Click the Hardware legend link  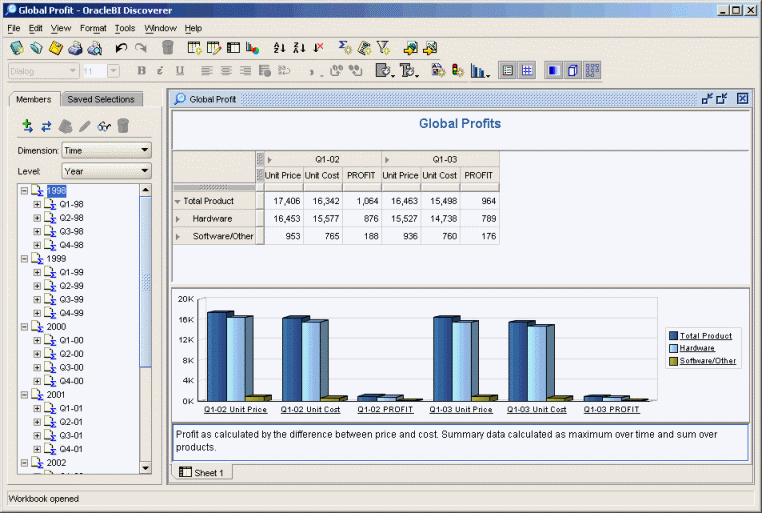point(697,348)
